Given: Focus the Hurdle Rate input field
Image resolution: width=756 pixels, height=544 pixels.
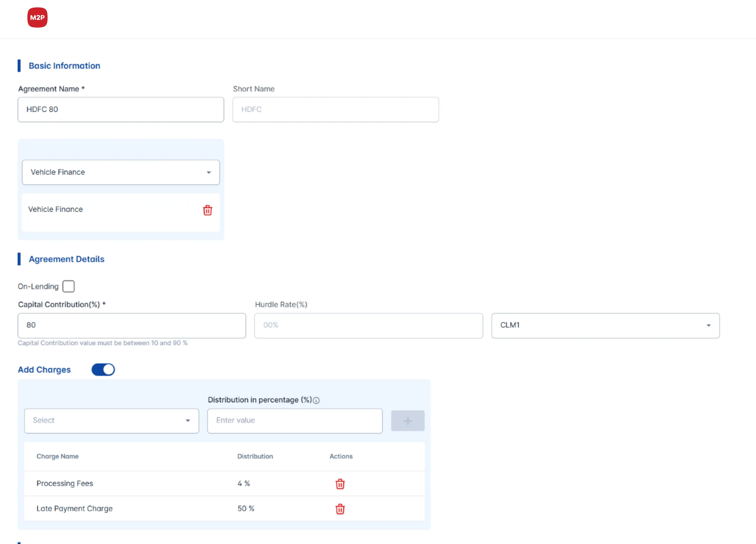Looking at the screenshot, I should pyautogui.click(x=368, y=325).
